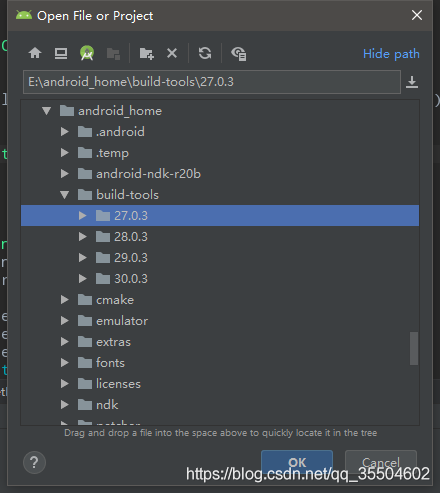Select the android_home tree item
Image resolution: width=440 pixels, height=493 pixels.
[x=120, y=111]
